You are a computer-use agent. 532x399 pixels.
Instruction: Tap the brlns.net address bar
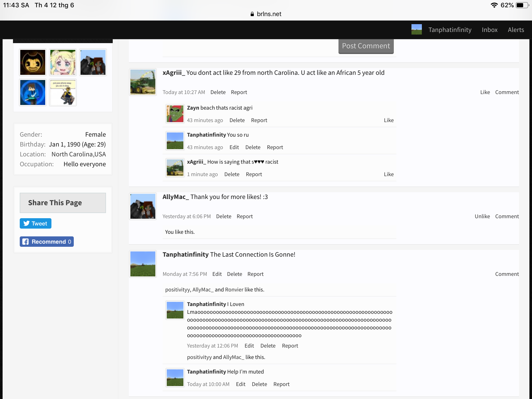(266, 14)
